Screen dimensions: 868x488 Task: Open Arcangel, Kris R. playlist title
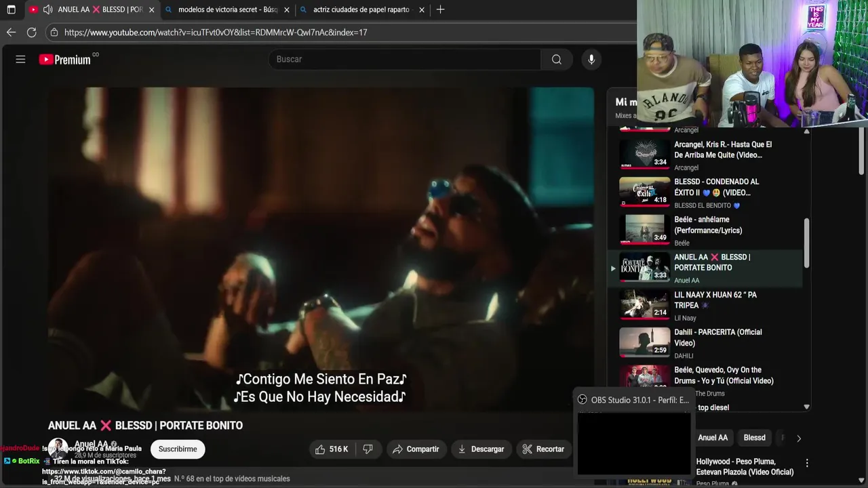[x=723, y=150]
